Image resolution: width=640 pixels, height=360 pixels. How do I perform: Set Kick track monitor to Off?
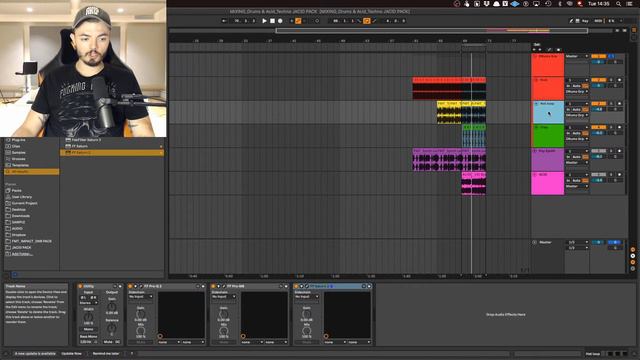(585, 86)
